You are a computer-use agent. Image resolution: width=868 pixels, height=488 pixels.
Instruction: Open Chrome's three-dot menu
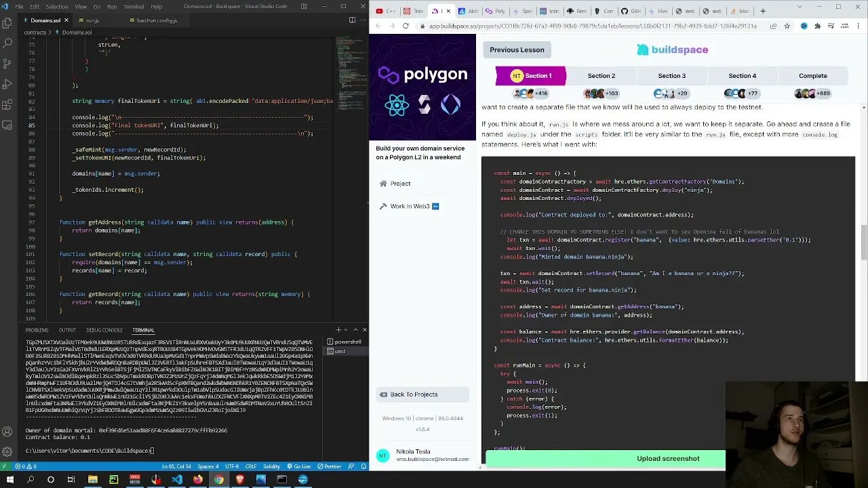[858, 26]
